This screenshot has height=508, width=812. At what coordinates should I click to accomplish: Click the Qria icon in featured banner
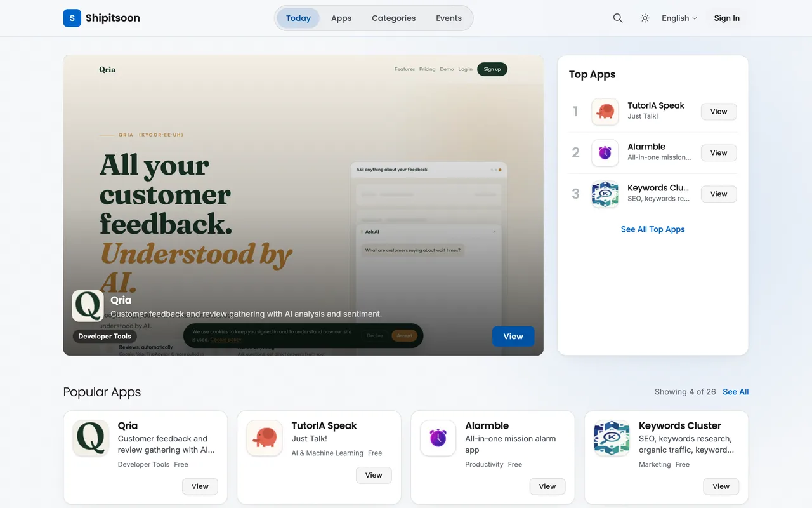[88, 306]
